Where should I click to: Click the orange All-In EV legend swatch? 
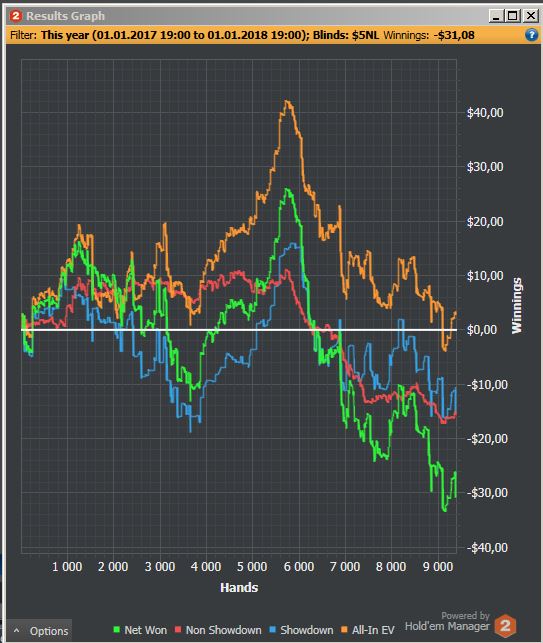344,629
